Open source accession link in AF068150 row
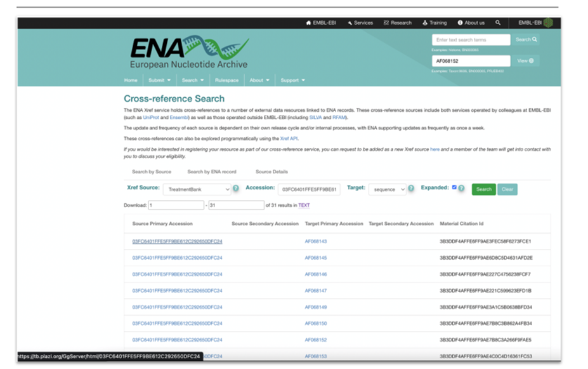Viewport: 588px width, 369px height. 177,323
